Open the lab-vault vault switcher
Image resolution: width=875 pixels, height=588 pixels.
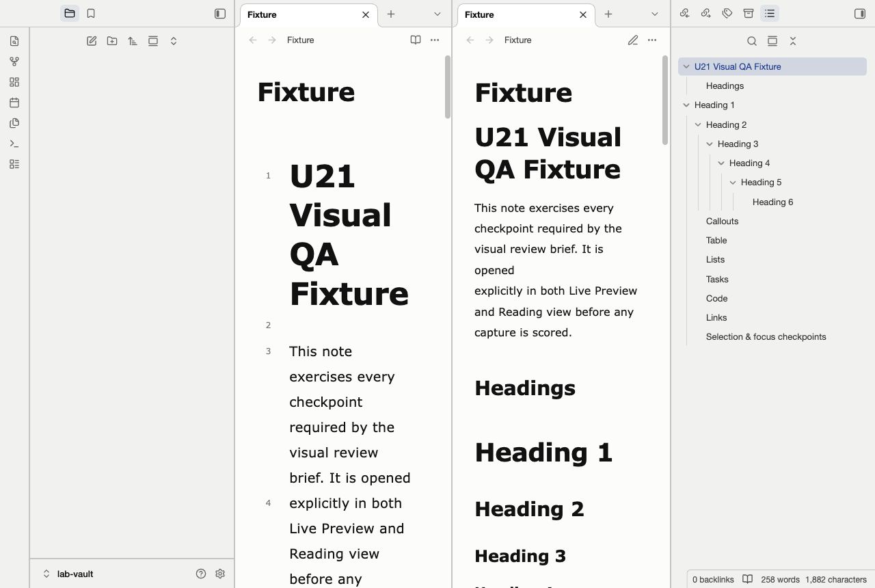(68, 574)
